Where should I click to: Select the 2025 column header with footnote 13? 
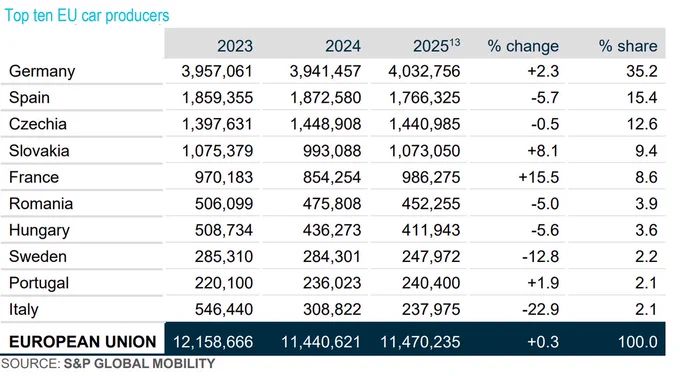pyautogui.click(x=436, y=46)
